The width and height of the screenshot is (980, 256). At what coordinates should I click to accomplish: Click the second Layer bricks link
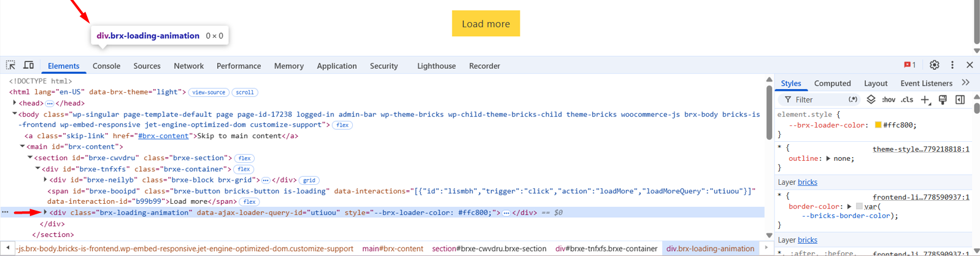[808, 239]
